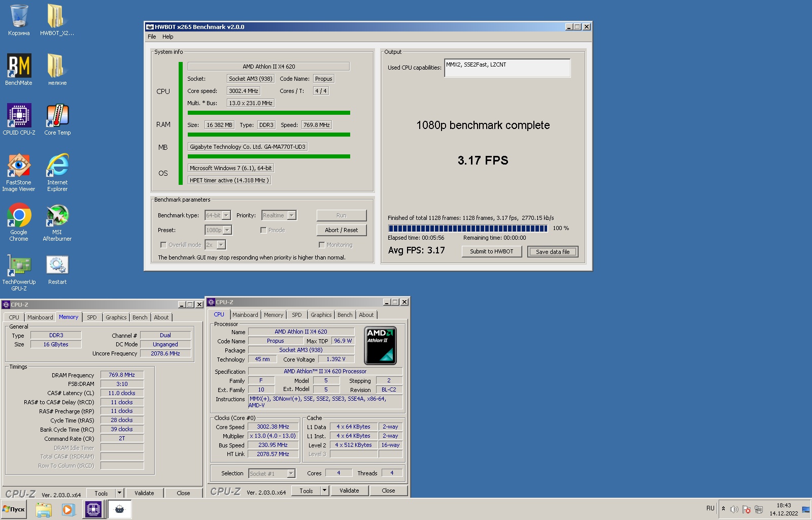This screenshot has width=812, height=520.
Task: Launch CPUID CPU-Z desktop shortcut
Action: pyautogui.click(x=19, y=120)
